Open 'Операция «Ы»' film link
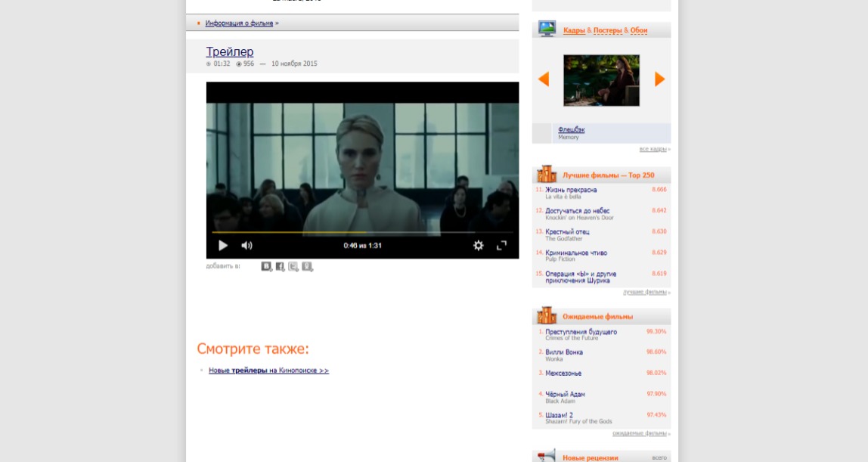868x462 pixels. click(x=581, y=278)
